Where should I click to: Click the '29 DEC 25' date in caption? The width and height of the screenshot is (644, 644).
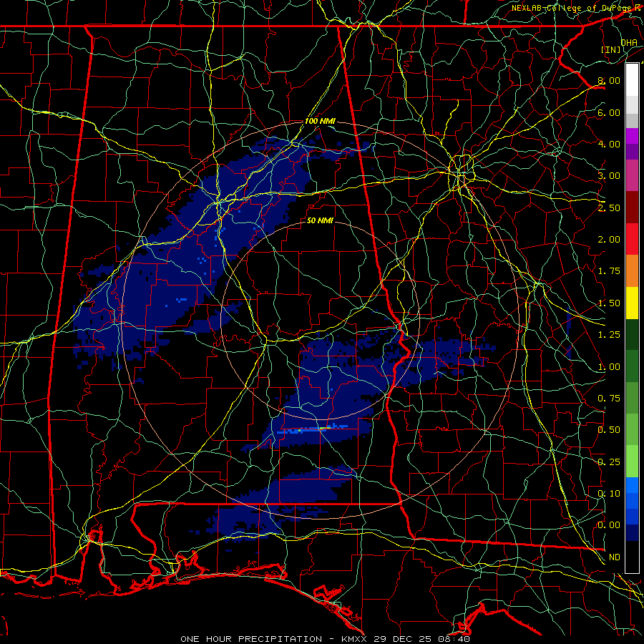click(x=404, y=639)
